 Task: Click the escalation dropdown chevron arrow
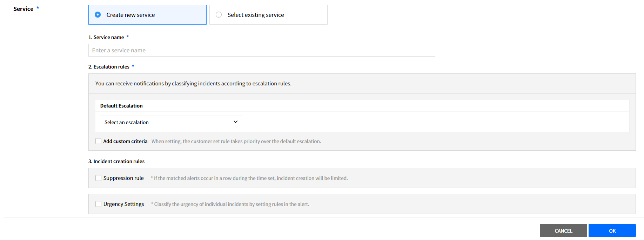point(235,122)
